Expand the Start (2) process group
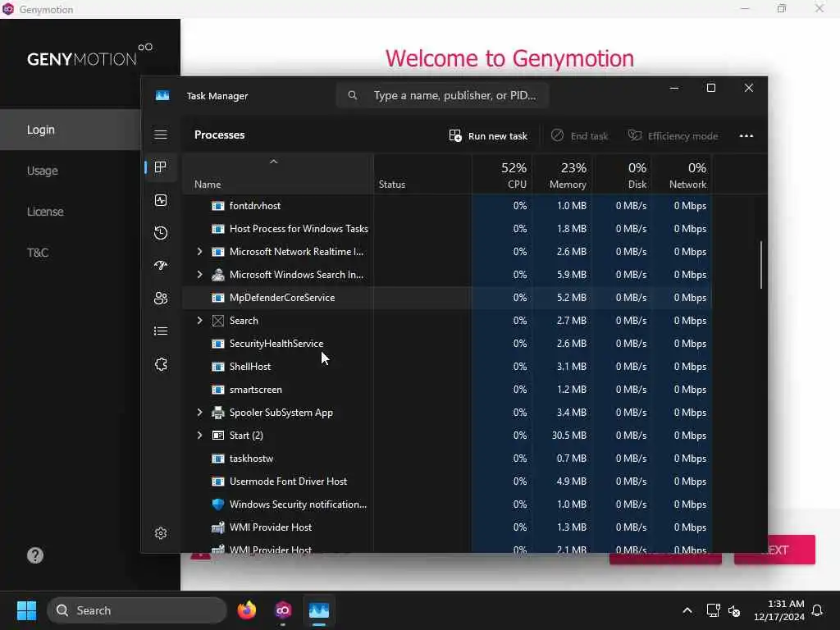Image resolution: width=840 pixels, height=630 pixels. pos(200,436)
